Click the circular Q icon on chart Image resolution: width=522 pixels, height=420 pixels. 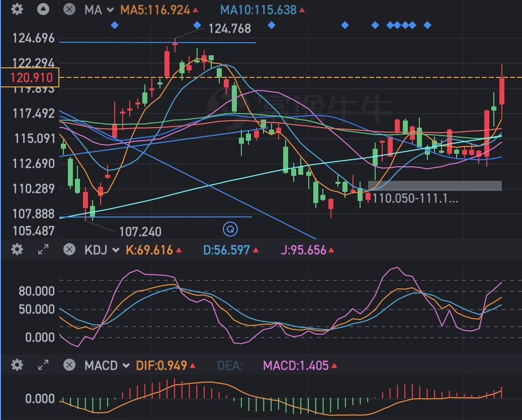click(230, 230)
